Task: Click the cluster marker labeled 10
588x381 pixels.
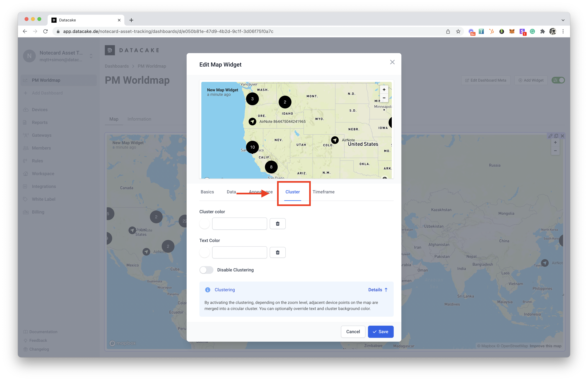Action: [x=252, y=147]
